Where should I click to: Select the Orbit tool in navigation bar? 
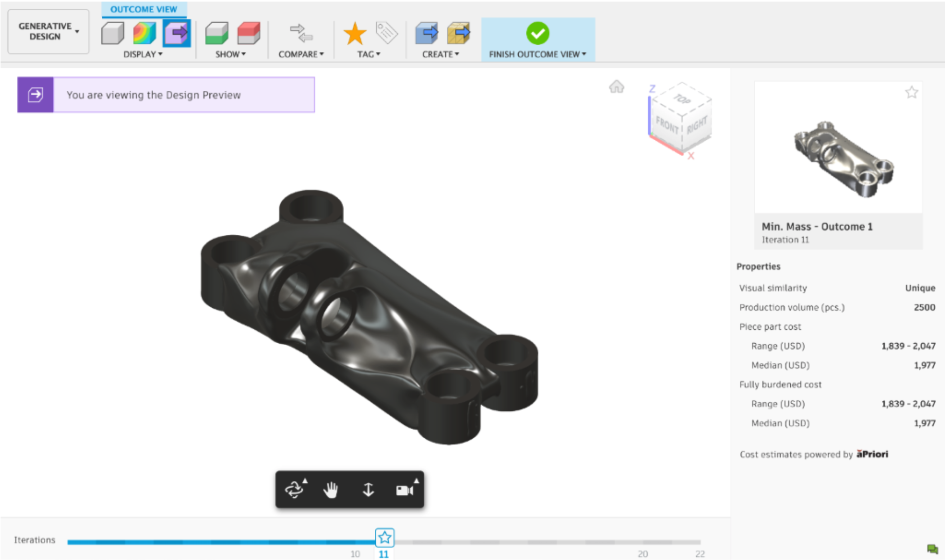point(295,490)
